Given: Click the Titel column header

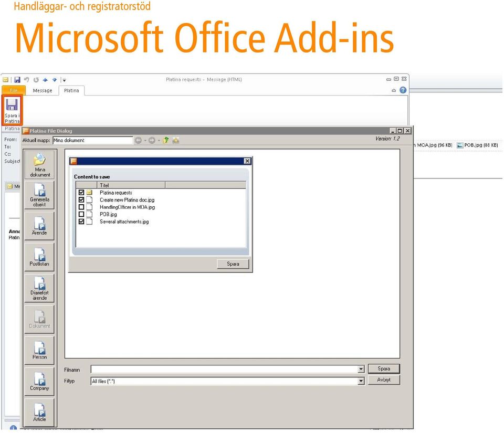Looking at the screenshot, I should (x=131, y=185).
